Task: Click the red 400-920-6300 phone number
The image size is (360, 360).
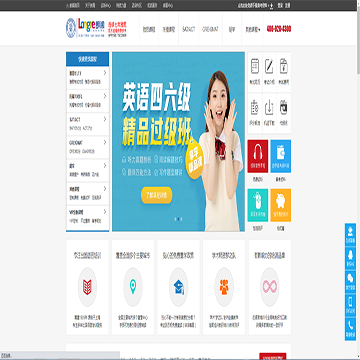Action: 279,29
